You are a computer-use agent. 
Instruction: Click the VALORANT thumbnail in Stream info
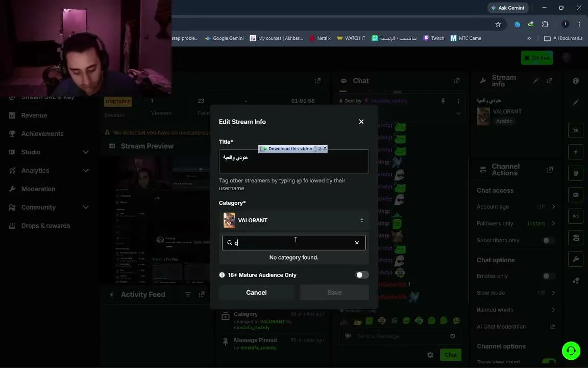pos(483,117)
